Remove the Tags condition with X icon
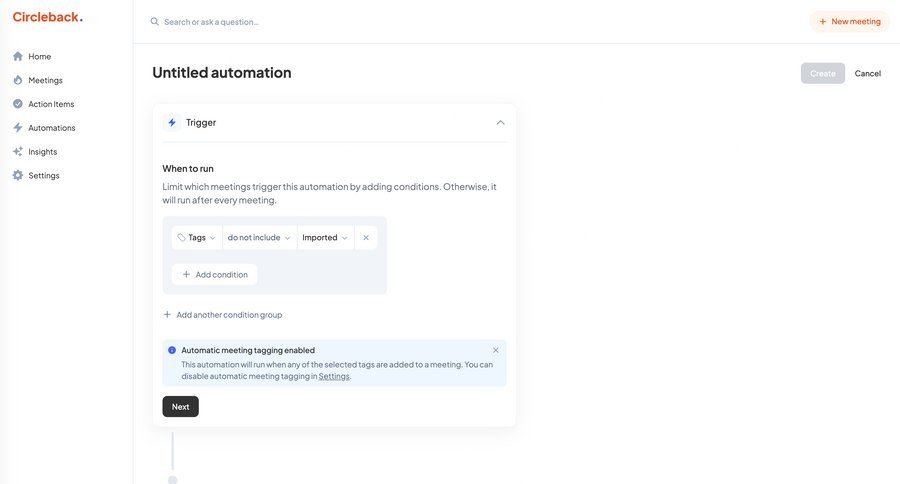The width and height of the screenshot is (900, 484). [x=366, y=238]
